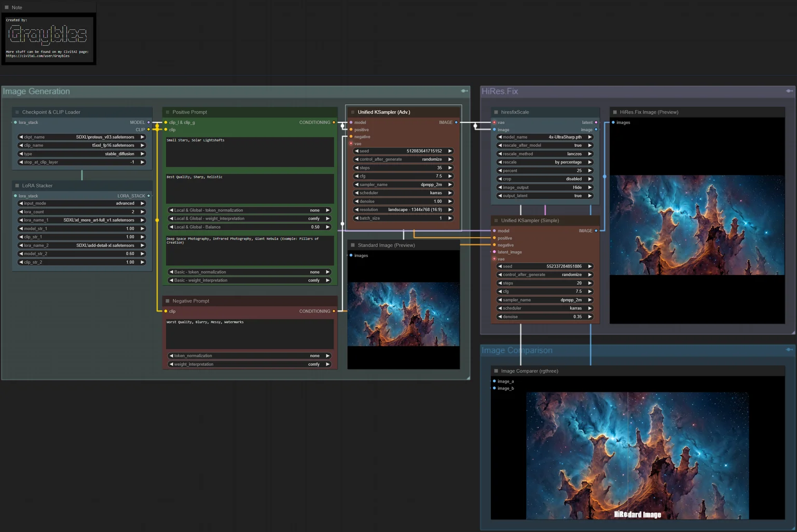Click images input port on HiRes.Fix Image (Preview)
This screenshot has width=797, height=532.
pos(613,122)
